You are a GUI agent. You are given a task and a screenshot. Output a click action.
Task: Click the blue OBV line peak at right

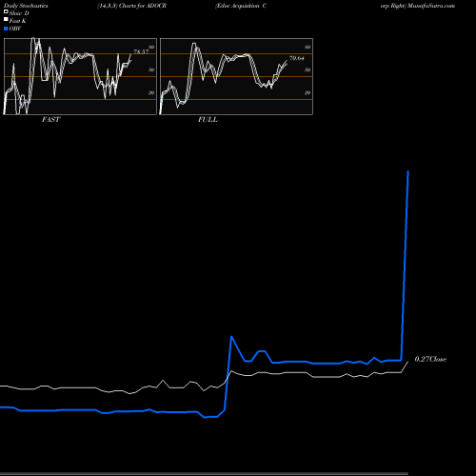click(408, 171)
